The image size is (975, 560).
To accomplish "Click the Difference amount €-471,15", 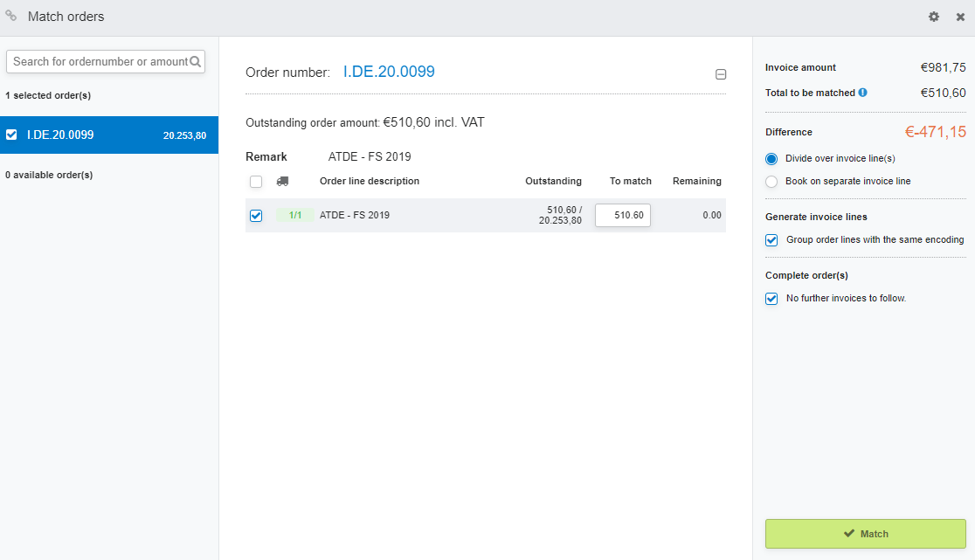I will coord(935,132).
